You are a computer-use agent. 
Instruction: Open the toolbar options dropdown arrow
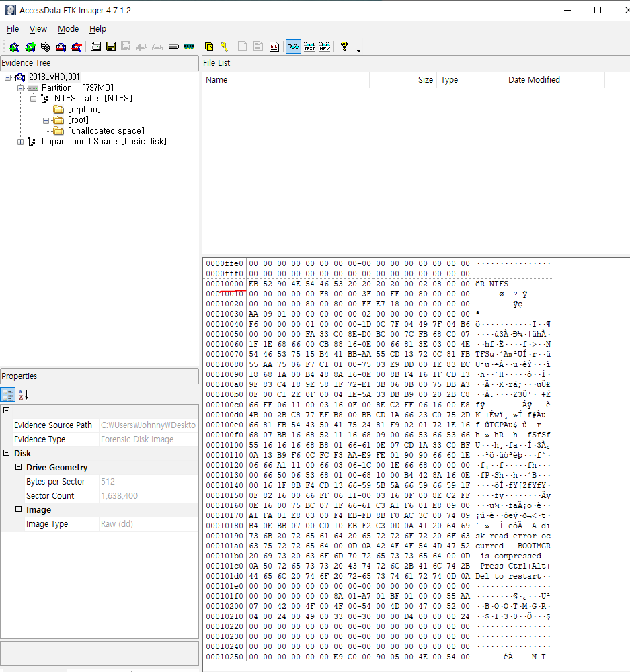point(358,52)
